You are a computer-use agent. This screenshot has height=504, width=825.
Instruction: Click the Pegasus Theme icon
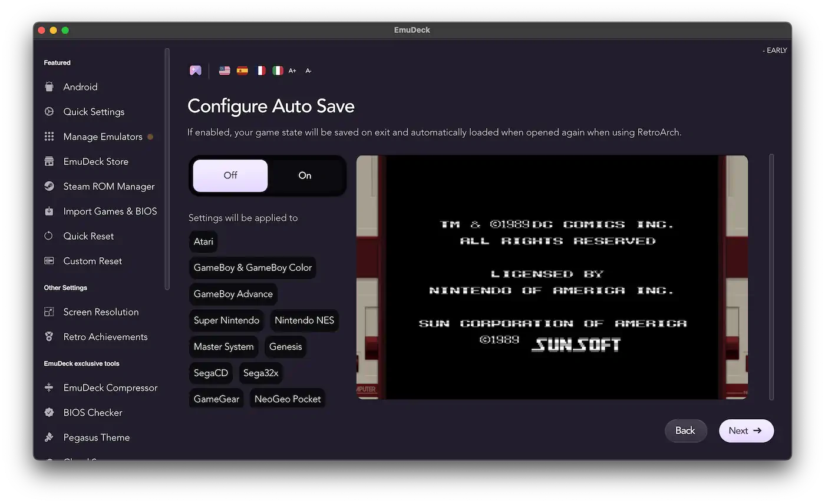pos(49,437)
